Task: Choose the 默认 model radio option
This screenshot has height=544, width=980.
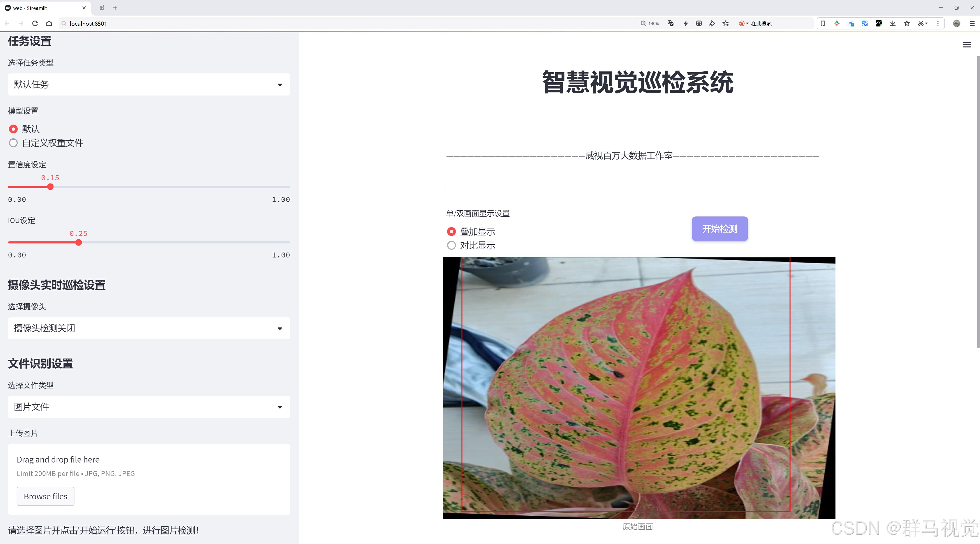Action: 14,129
